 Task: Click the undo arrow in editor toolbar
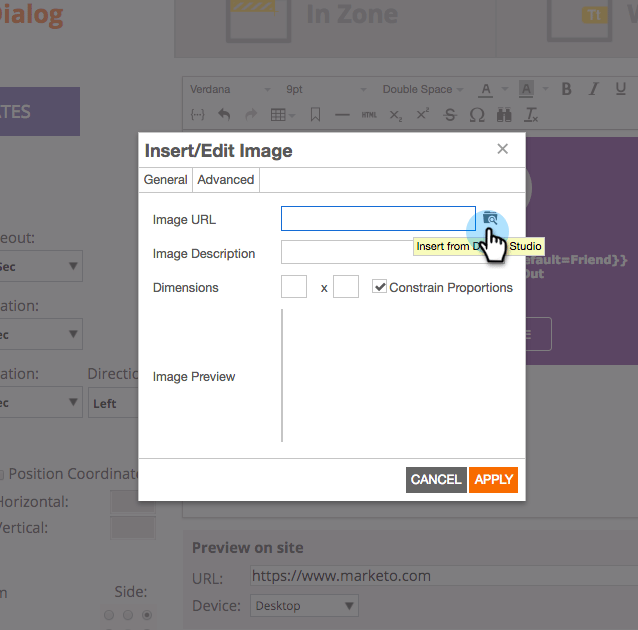[224, 115]
